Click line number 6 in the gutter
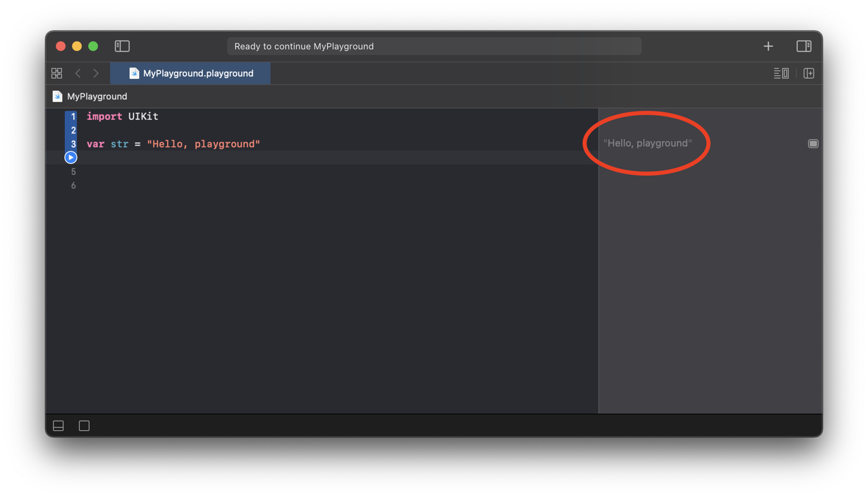 tap(73, 186)
